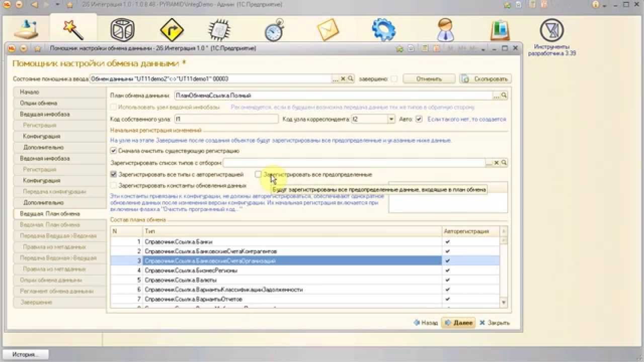The height and width of the screenshot is (362, 644).
Task: Open the user figure section icon
Action: [446, 30]
